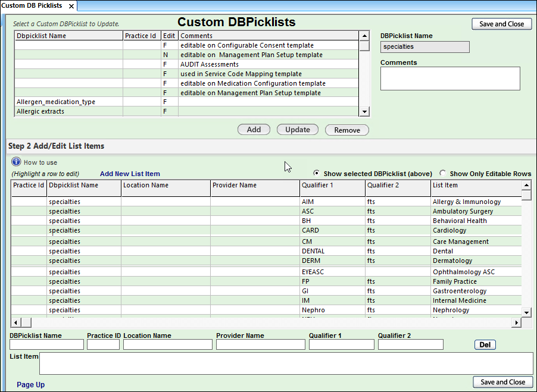Click the Provider Name input field

[261, 344]
